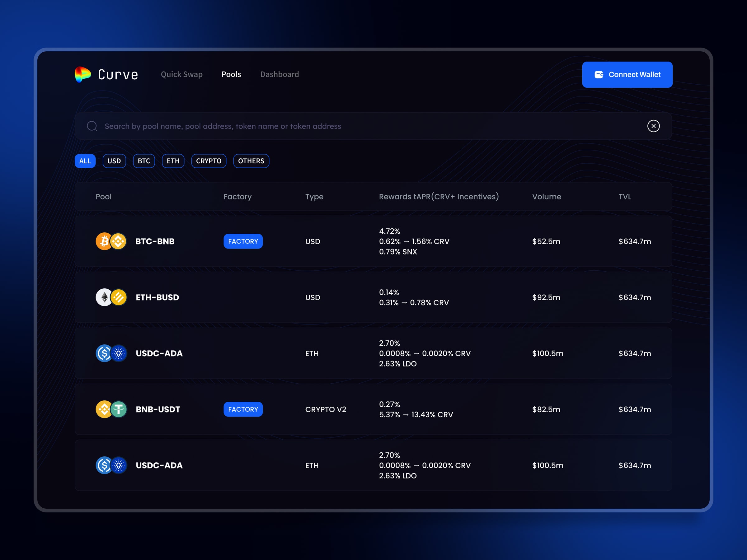Select the ALL filter chip
Screen dimensions: 747x560
pyautogui.click(x=85, y=161)
